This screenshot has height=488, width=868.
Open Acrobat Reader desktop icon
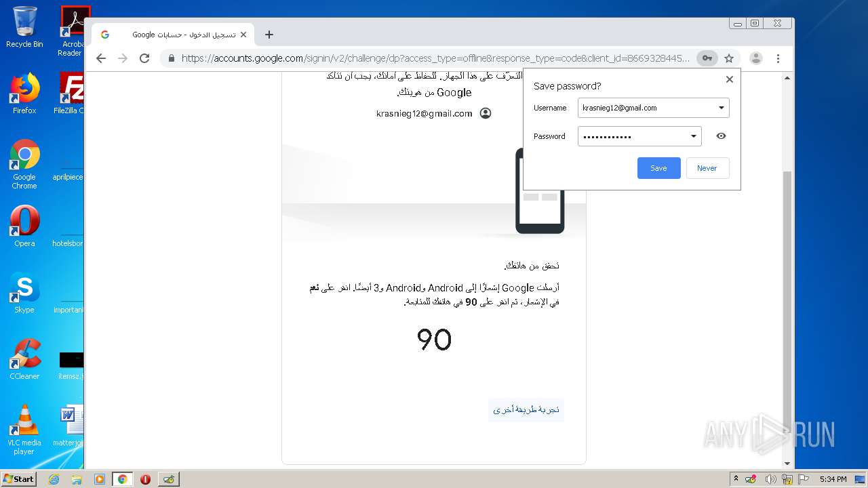[x=73, y=31]
